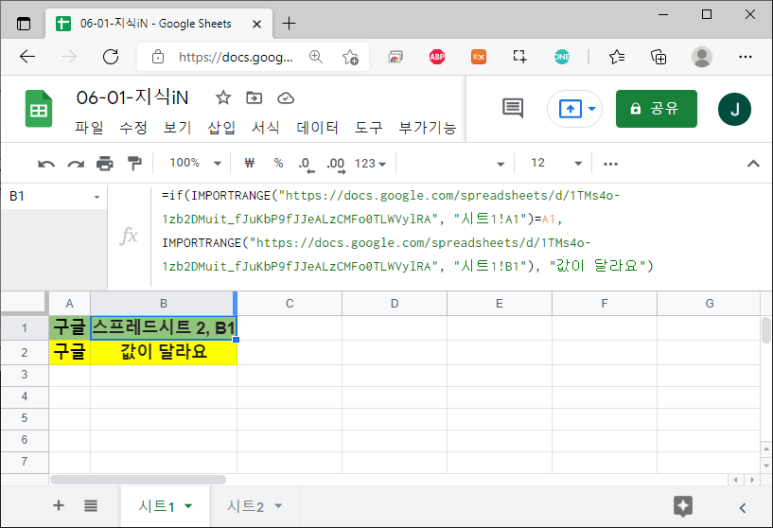The height and width of the screenshot is (528, 773).
Task: Open browser settings ellipsis menu
Action: tap(745, 57)
